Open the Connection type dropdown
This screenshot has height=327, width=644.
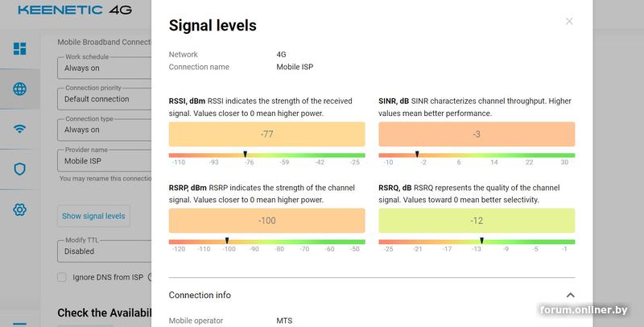point(105,130)
